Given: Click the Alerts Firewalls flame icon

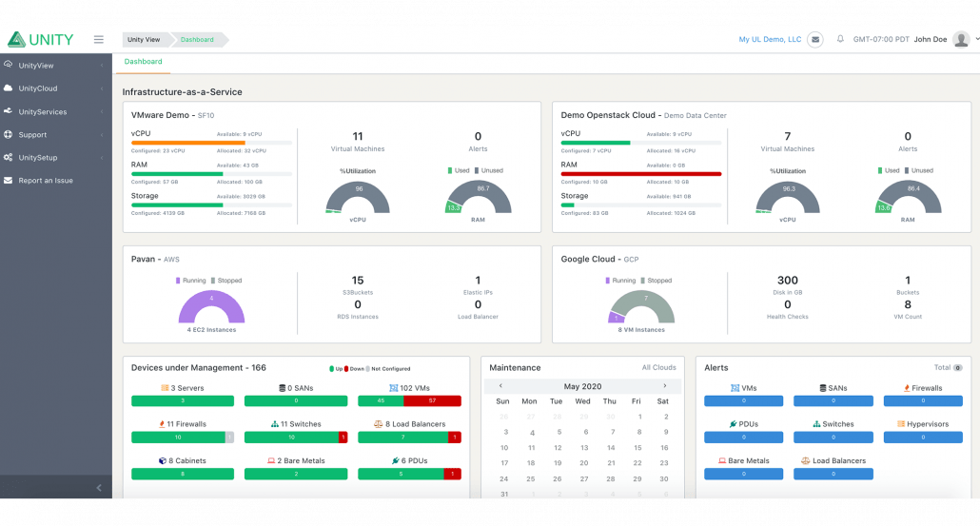Looking at the screenshot, I should point(906,388).
